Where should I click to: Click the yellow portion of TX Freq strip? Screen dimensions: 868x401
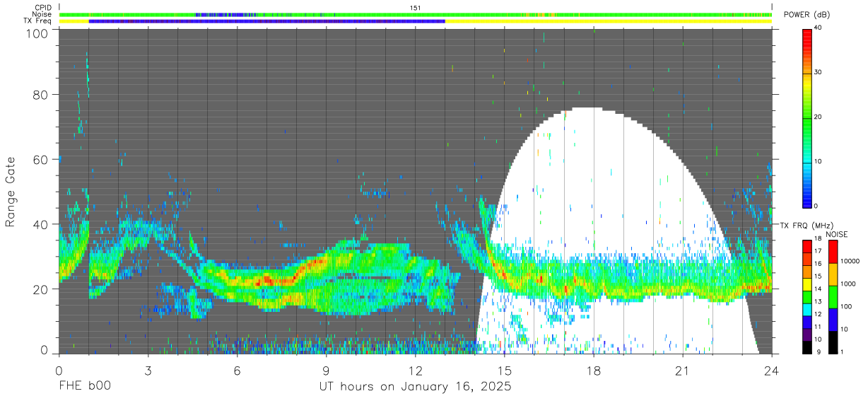(x=609, y=21)
